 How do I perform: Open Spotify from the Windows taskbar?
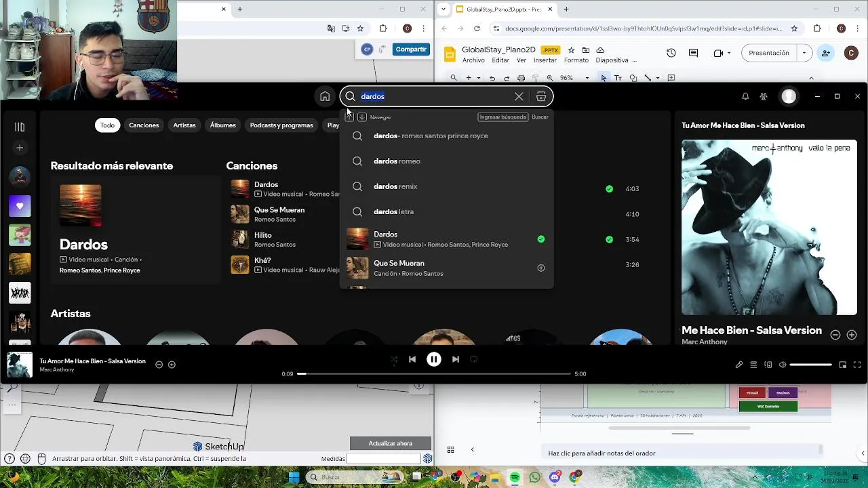(x=515, y=477)
